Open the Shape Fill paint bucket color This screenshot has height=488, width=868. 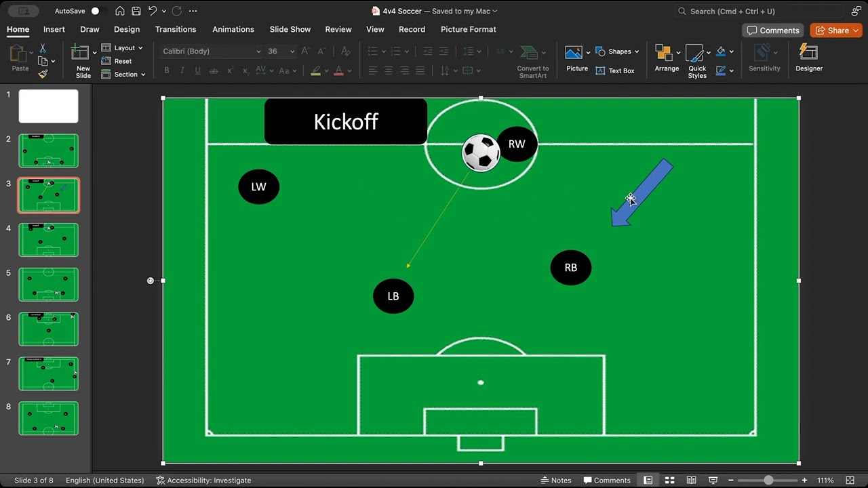coord(720,52)
